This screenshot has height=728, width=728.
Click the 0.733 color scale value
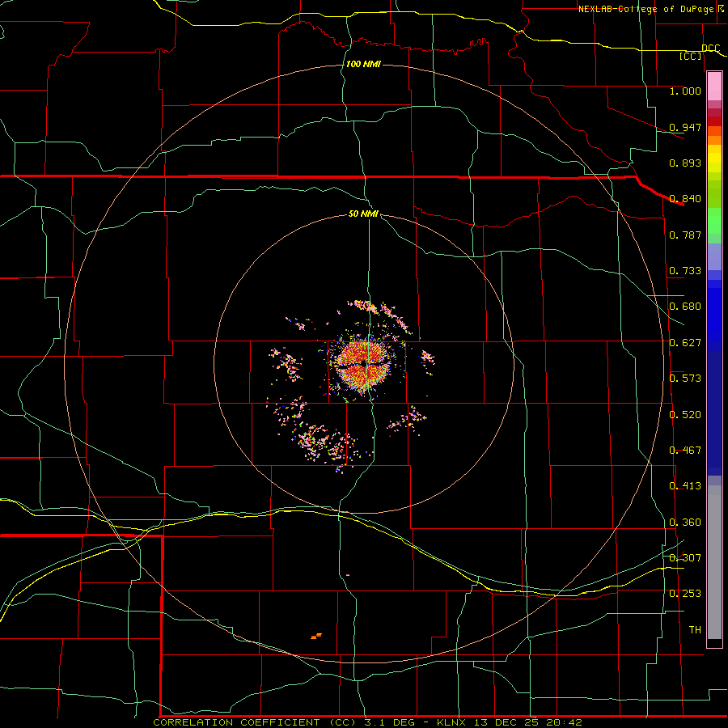[685, 271]
